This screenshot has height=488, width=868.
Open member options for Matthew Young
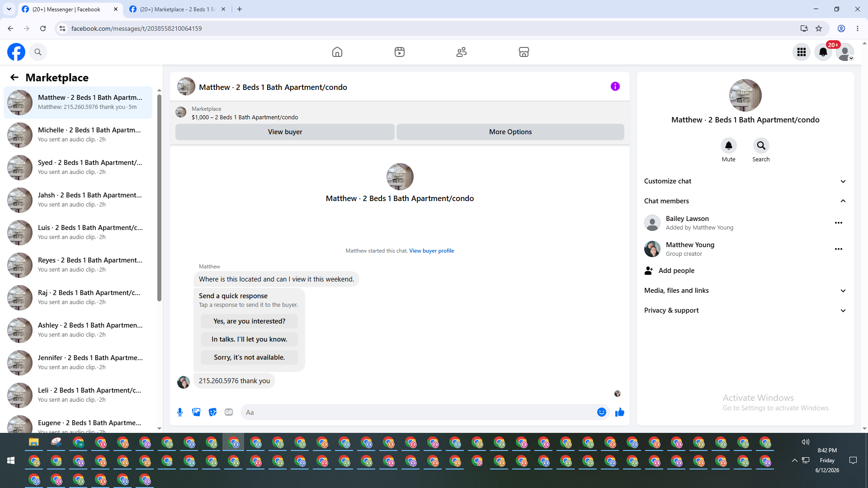(839, 249)
